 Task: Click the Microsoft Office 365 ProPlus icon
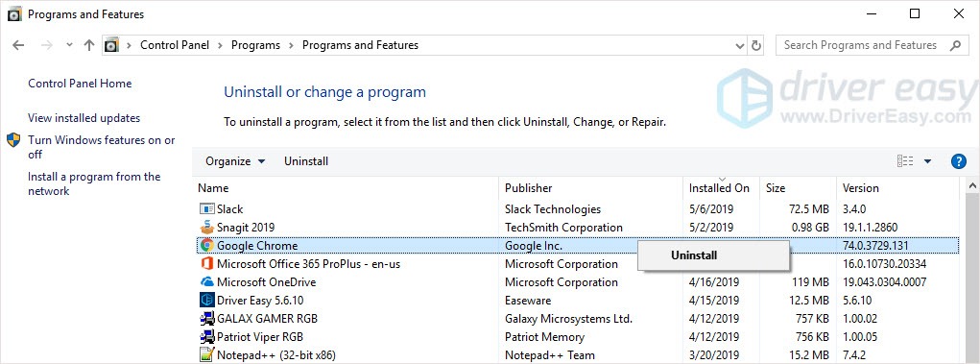pos(207,264)
